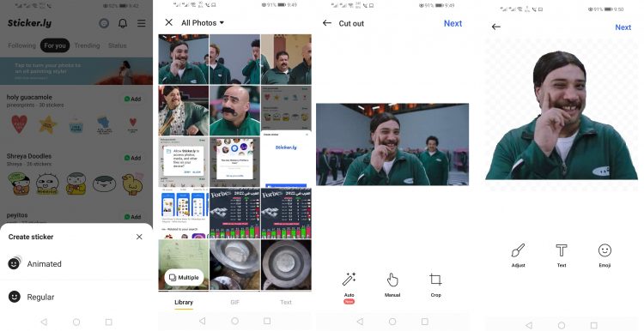The image size is (644, 331).
Task: Add Text with the T icon
Action: [562, 256]
